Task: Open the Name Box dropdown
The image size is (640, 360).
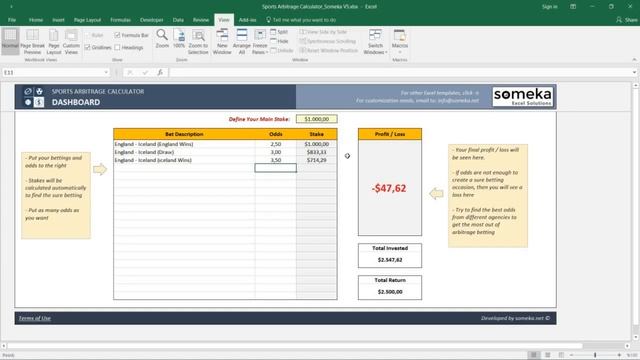Action: [106, 72]
